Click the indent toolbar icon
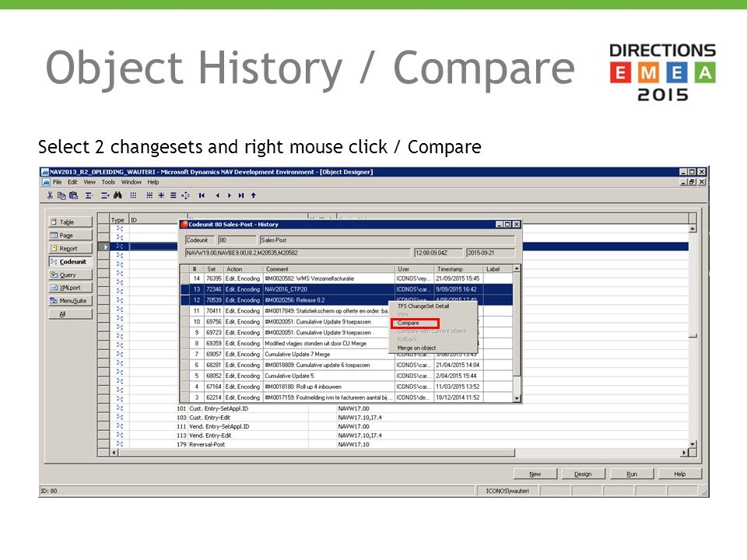Viewport: 747px width, 560px height. (105, 195)
